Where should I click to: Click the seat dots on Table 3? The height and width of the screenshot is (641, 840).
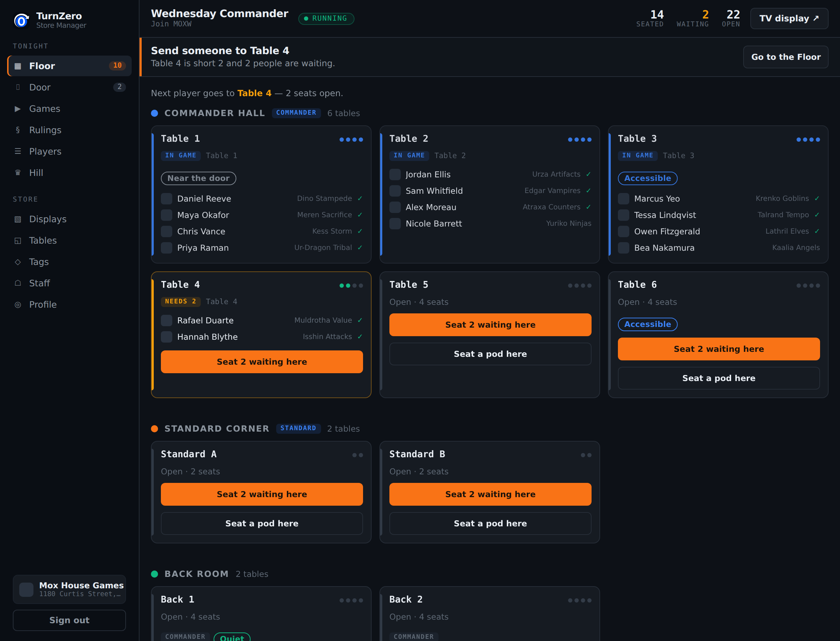click(808, 140)
